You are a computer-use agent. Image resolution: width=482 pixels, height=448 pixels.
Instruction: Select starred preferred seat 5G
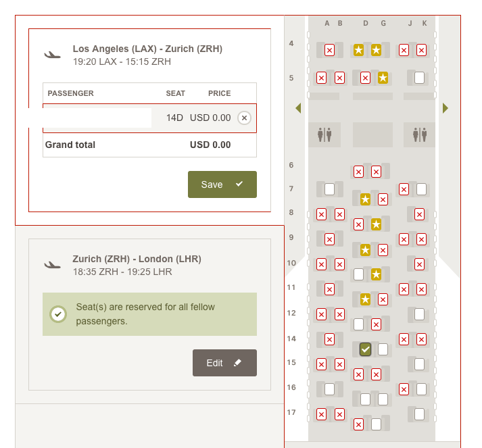(383, 78)
